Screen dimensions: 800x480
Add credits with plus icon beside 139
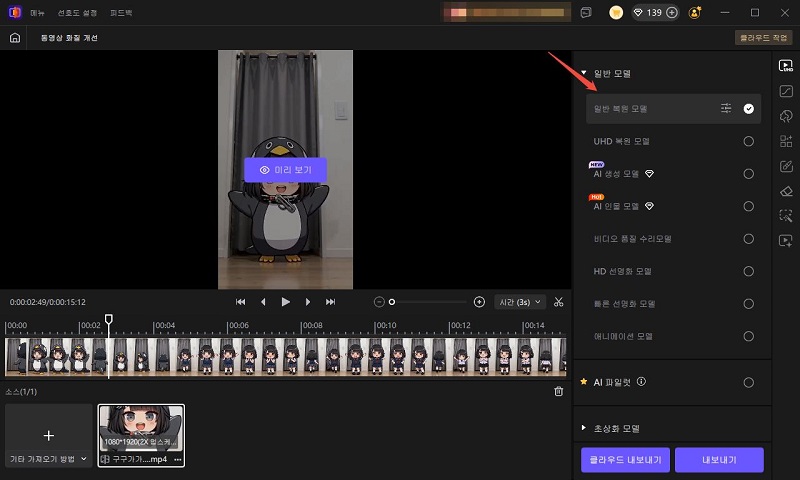point(672,13)
